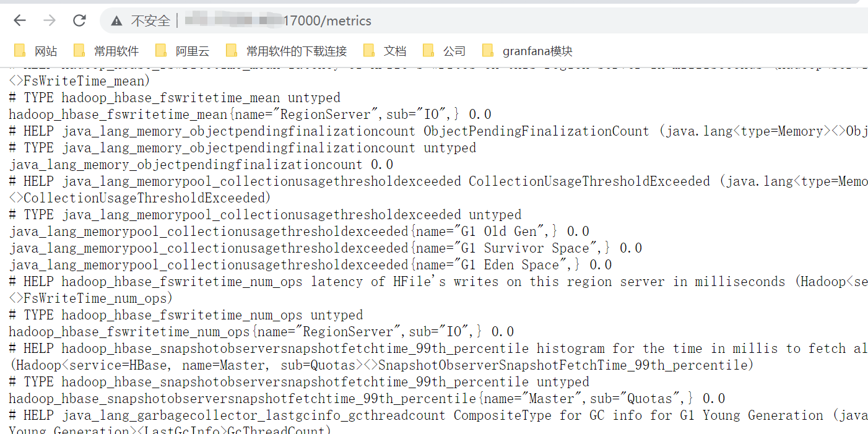Click the metric line with name="G1 Survivor Space"
The width and height of the screenshot is (868, 434).
pos(326,248)
